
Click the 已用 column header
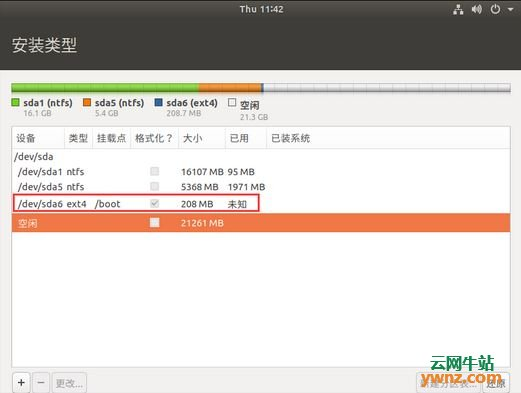coord(246,138)
